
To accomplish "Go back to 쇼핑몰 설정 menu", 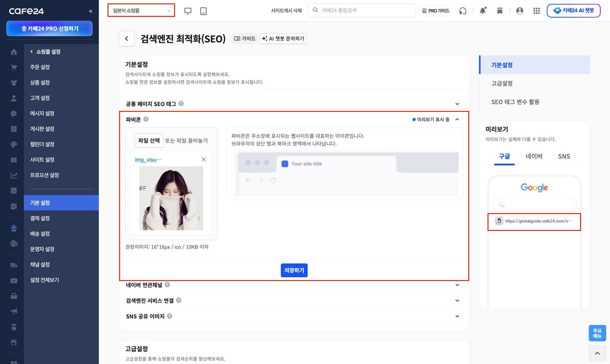I will 45,52.
